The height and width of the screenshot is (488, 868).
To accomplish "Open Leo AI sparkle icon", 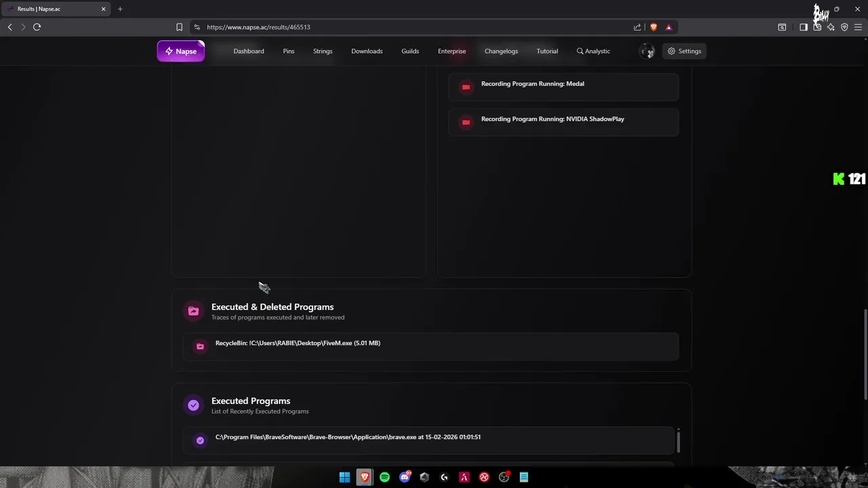I will tap(831, 27).
